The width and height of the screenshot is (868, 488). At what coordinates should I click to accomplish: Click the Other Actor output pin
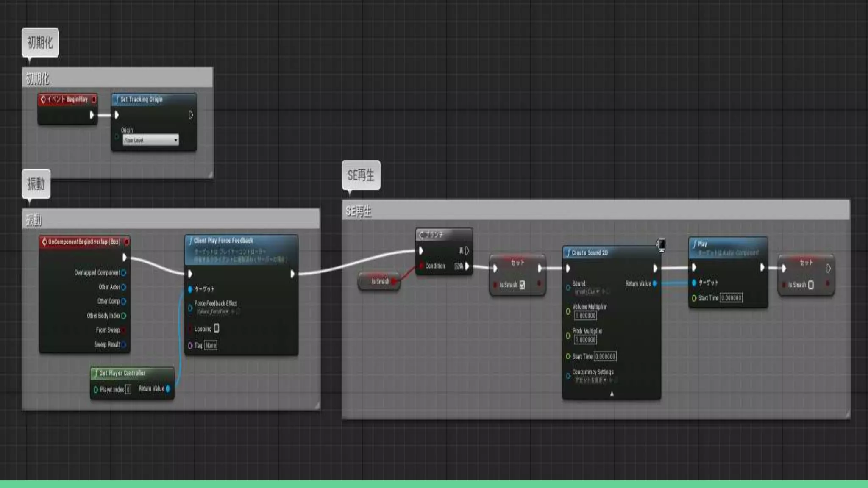123,287
